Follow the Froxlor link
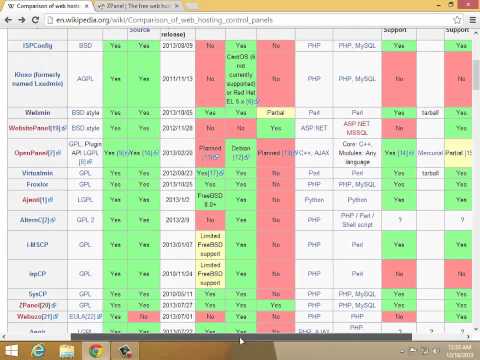 (37, 184)
